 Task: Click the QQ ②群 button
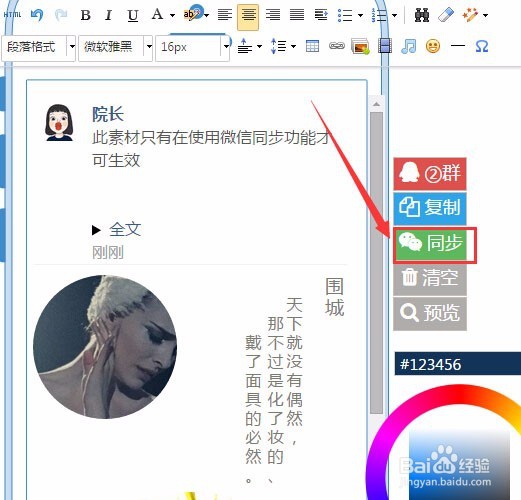coord(430,174)
